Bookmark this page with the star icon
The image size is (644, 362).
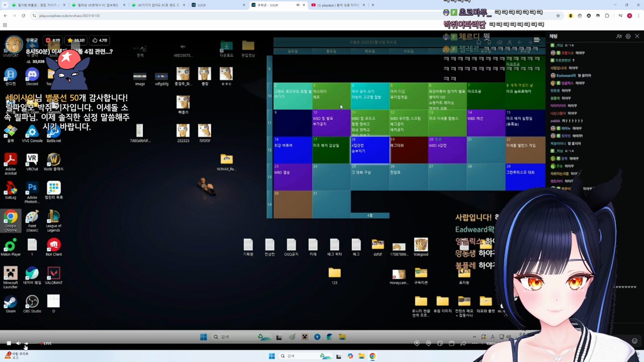click(558, 16)
